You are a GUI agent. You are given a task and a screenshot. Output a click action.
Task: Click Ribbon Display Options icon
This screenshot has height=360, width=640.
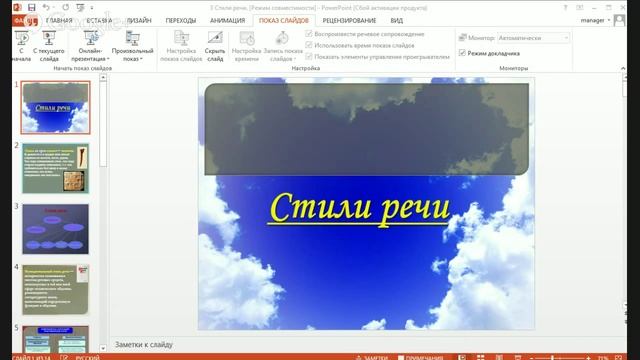tap(580, 7)
